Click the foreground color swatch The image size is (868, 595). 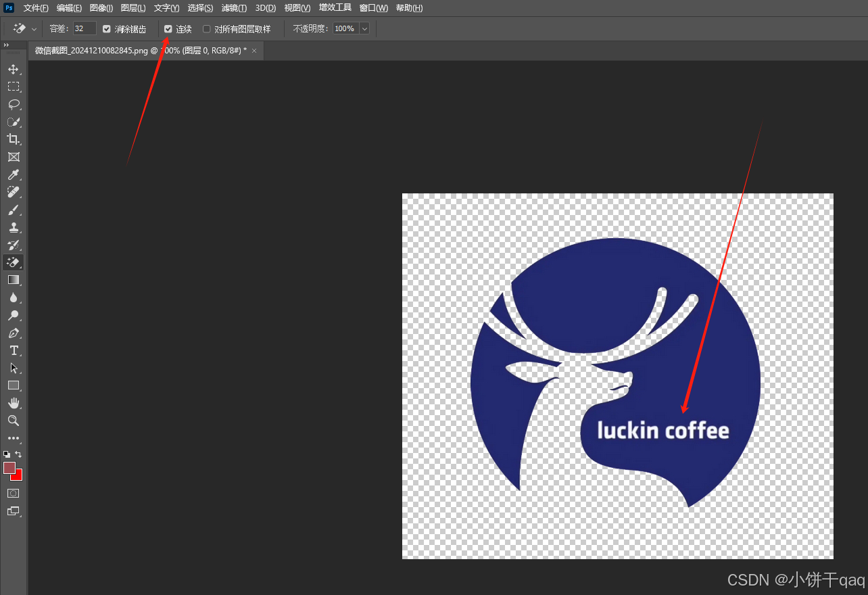[x=9, y=468]
